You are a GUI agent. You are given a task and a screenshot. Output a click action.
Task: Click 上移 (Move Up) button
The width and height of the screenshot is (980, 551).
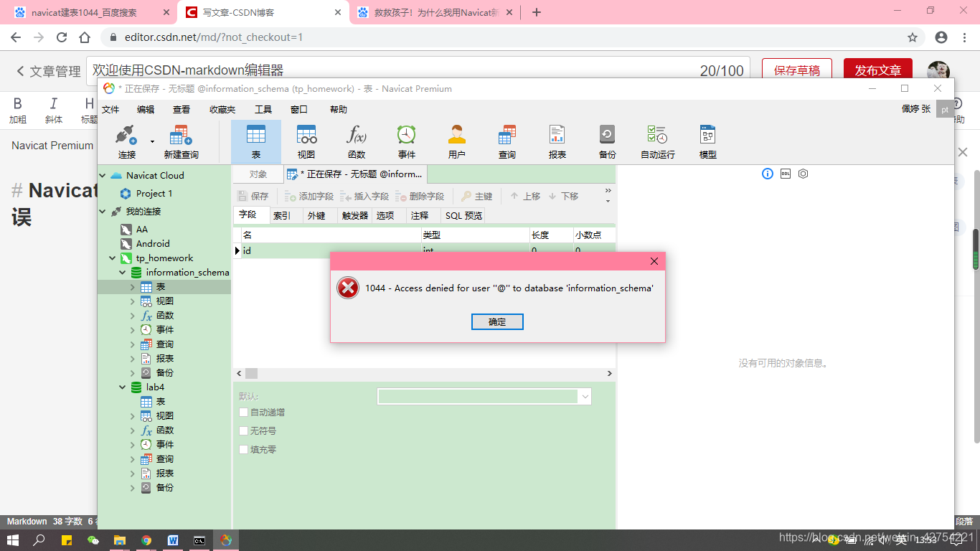click(x=525, y=196)
